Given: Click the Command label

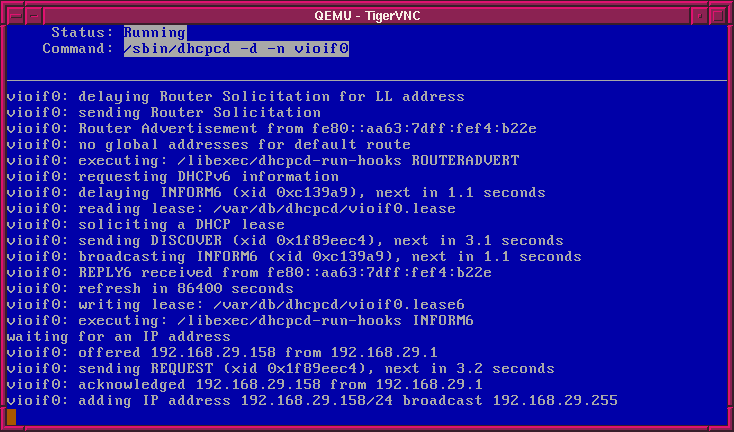Looking at the screenshot, I should pyautogui.click(x=79, y=49).
